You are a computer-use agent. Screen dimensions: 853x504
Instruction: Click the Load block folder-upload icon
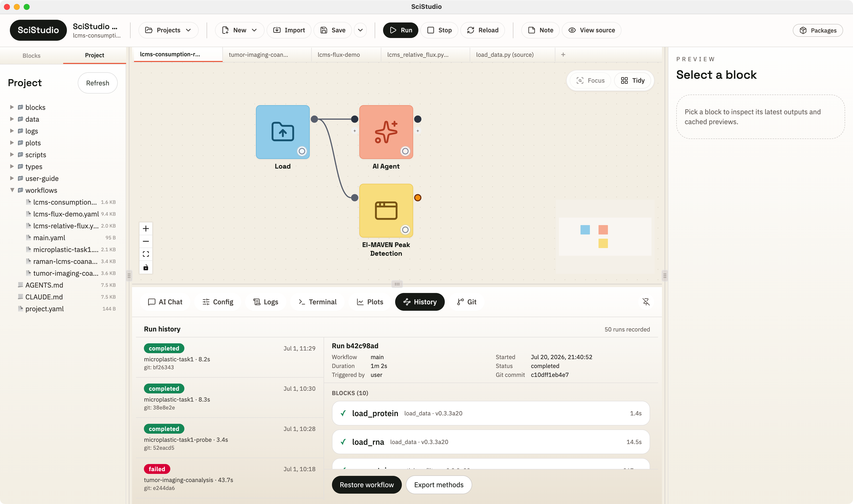[283, 132]
